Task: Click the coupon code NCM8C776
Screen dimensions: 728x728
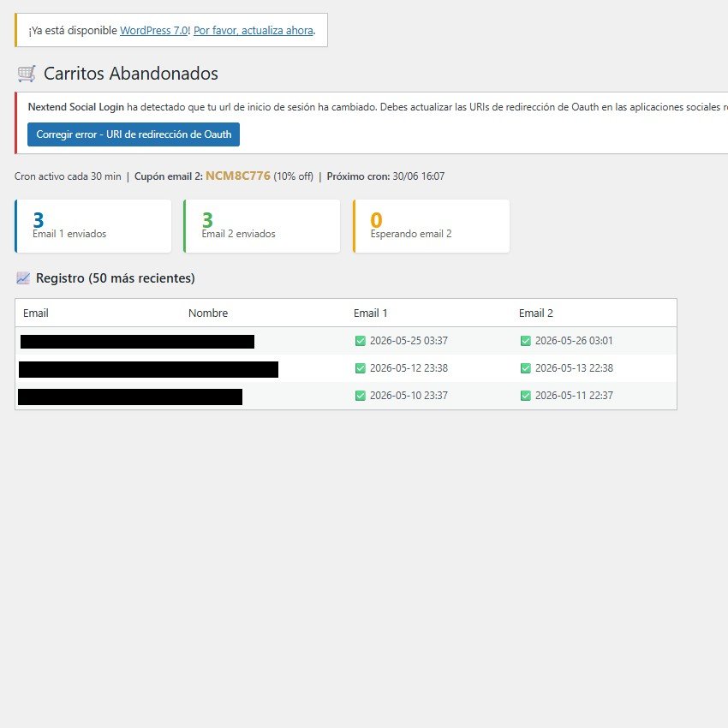Action: [x=238, y=176]
